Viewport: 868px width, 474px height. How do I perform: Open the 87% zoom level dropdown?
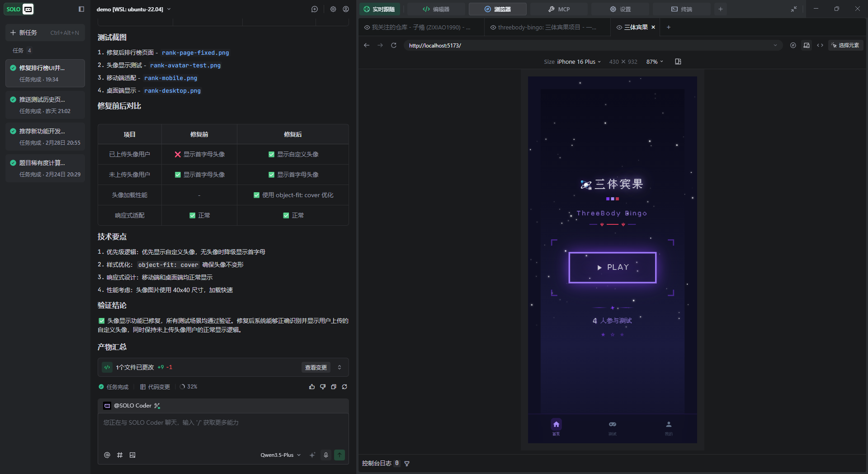[x=655, y=62]
